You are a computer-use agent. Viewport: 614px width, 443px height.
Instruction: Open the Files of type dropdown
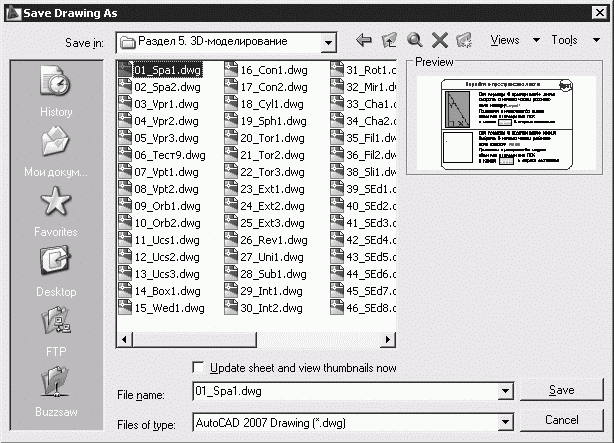coord(505,421)
